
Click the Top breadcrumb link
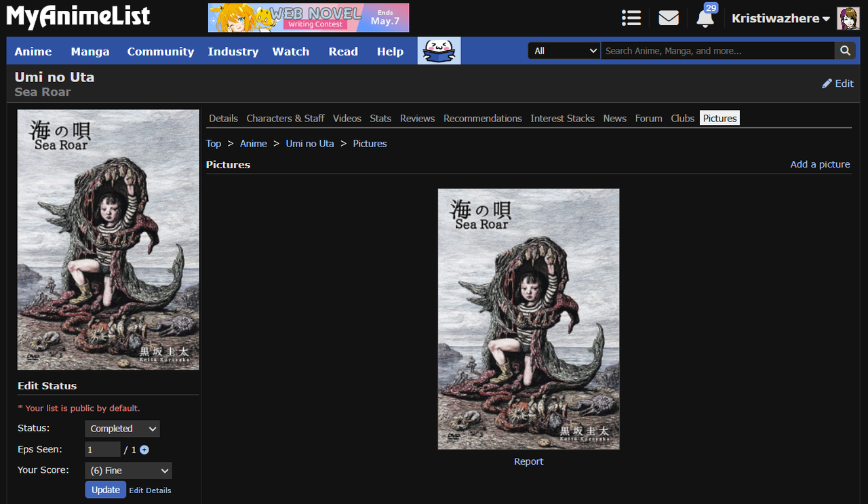pyautogui.click(x=214, y=144)
